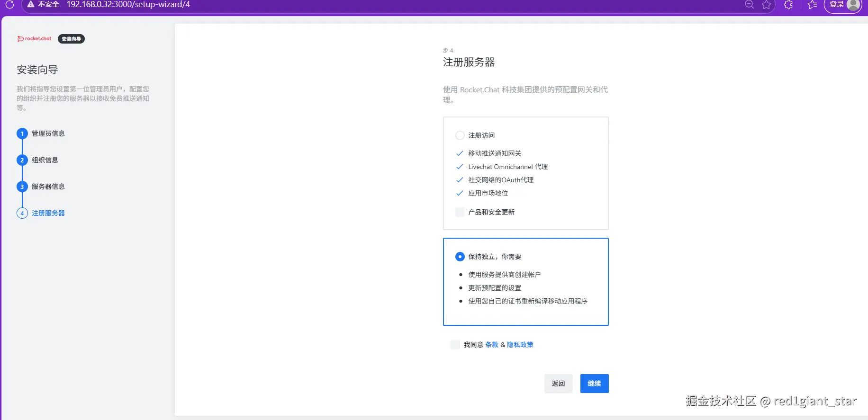
Task: Click the checkmark beside Livechat Omnichannel 代理
Action: pos(459,167)
